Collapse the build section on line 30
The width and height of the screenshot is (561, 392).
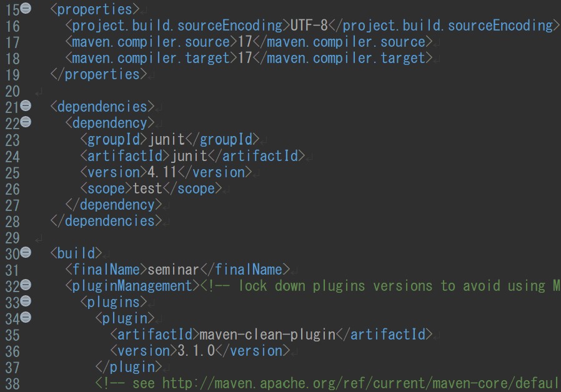click(x=26, y=252)
